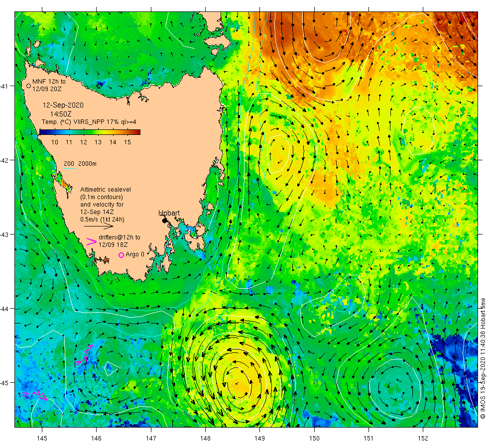Click longitude axis label 152
Screen dimensions: 488x448
tap(423, 439)
